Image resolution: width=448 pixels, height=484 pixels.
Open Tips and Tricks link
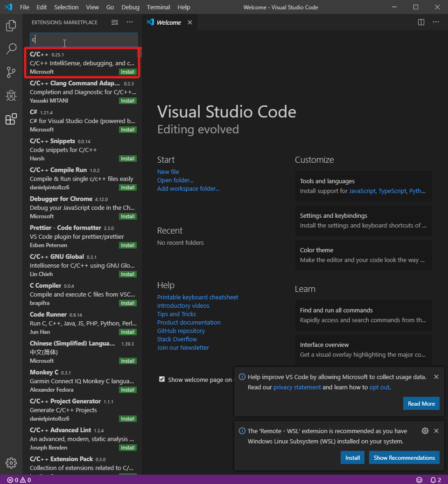click(x=176, y=314)
